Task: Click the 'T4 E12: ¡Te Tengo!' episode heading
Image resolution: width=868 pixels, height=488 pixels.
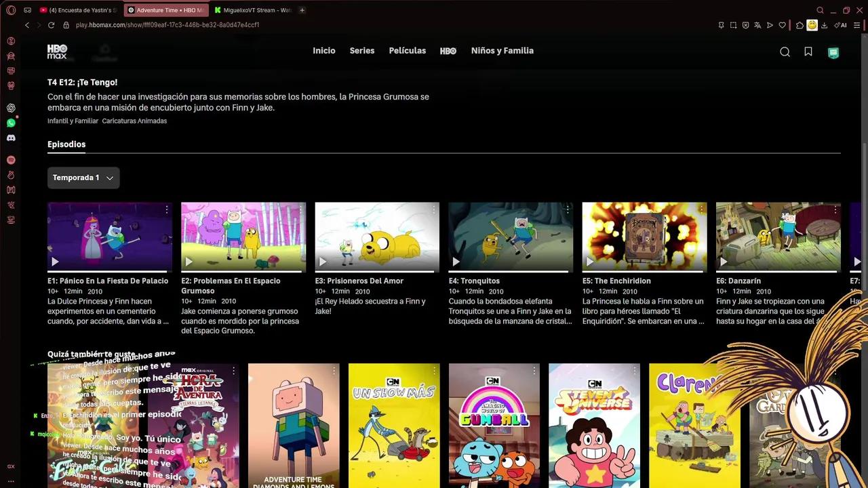Action: pyautogui.click(x=82, y=82)
